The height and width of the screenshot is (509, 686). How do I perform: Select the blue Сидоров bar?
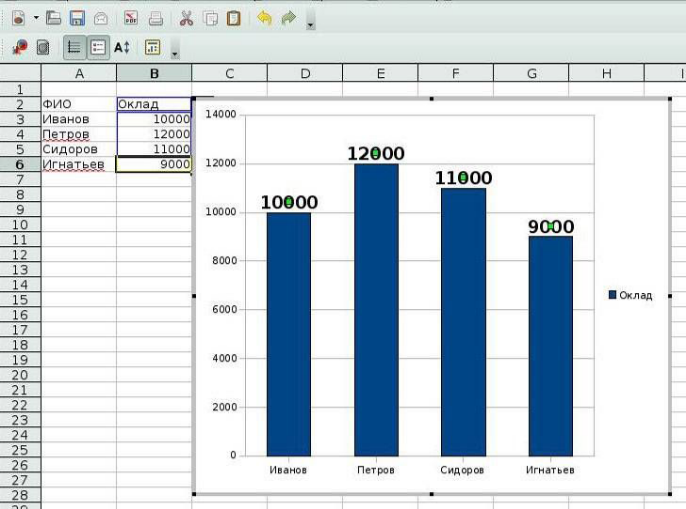[463, 322]
